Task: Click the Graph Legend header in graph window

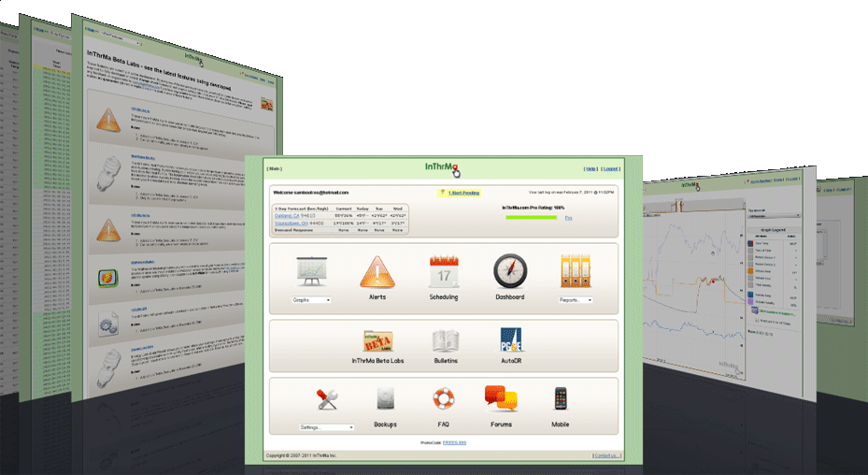Action: (x=774, y=229)
